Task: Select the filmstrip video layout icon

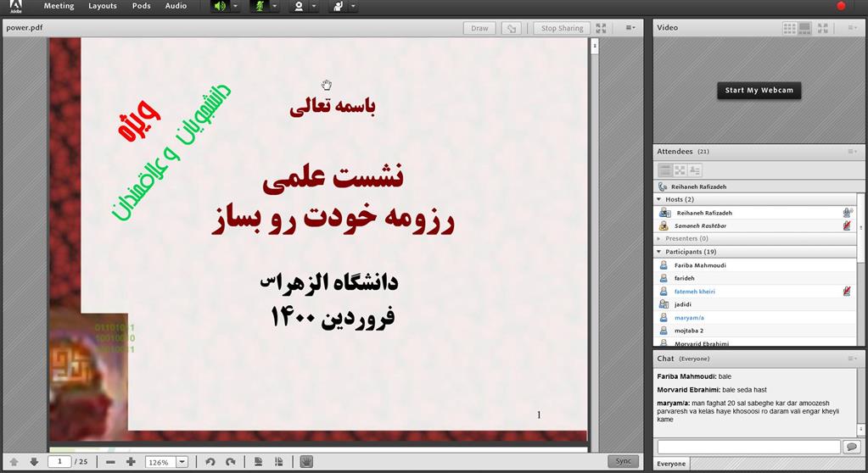Action: 804,28
